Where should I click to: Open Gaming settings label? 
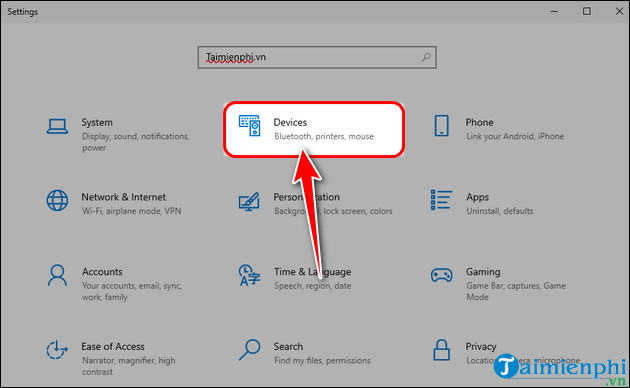point(483,272)
